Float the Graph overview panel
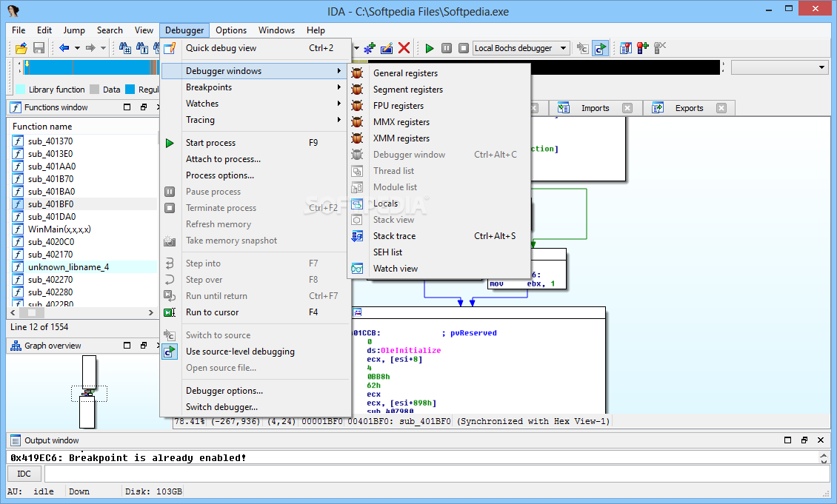Image resolution: width=837 pixels, height=504 pixels. coord(144,346)
